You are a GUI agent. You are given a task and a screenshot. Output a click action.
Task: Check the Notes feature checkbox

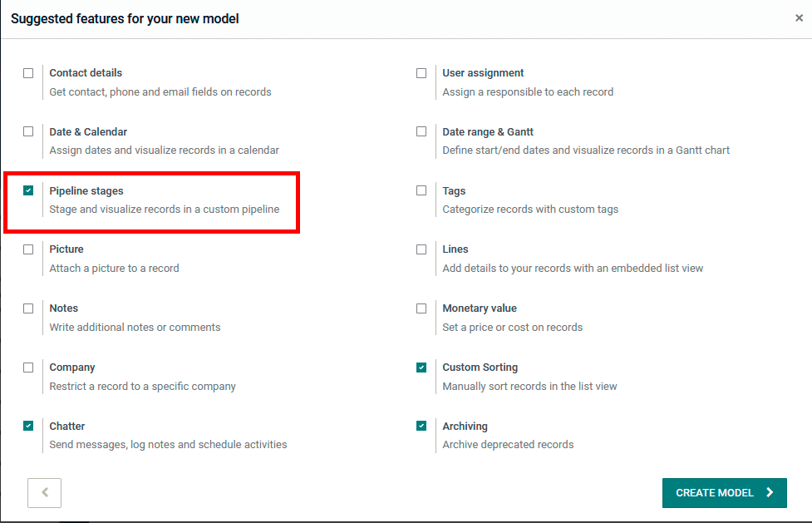pos(28,308)
